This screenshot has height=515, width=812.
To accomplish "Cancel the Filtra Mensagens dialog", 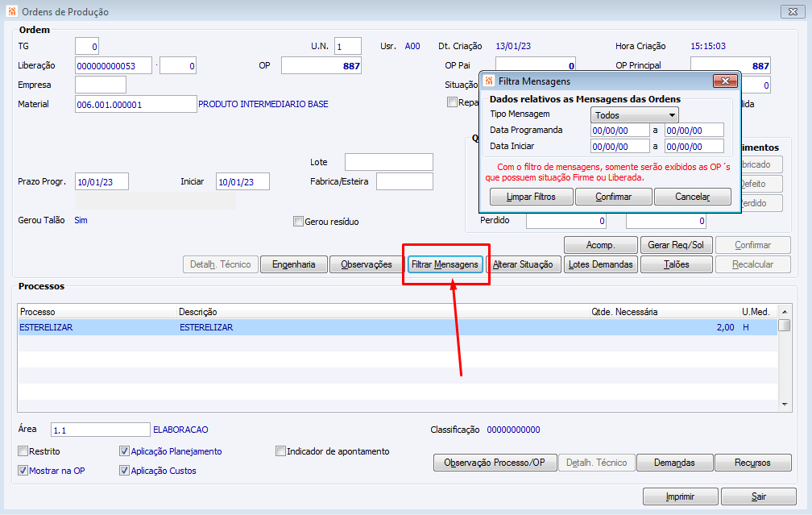I will coord(693,197).
